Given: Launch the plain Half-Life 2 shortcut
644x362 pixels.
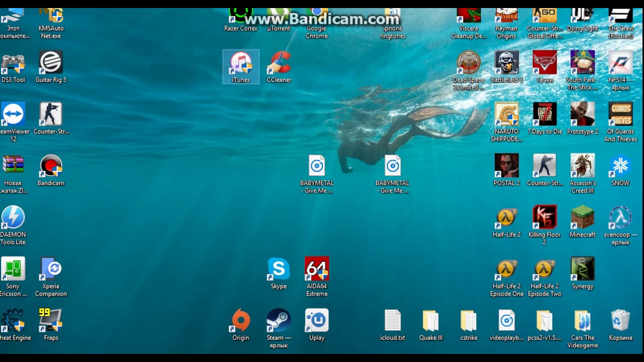Looking at the screenshot, I should point(507,217).
